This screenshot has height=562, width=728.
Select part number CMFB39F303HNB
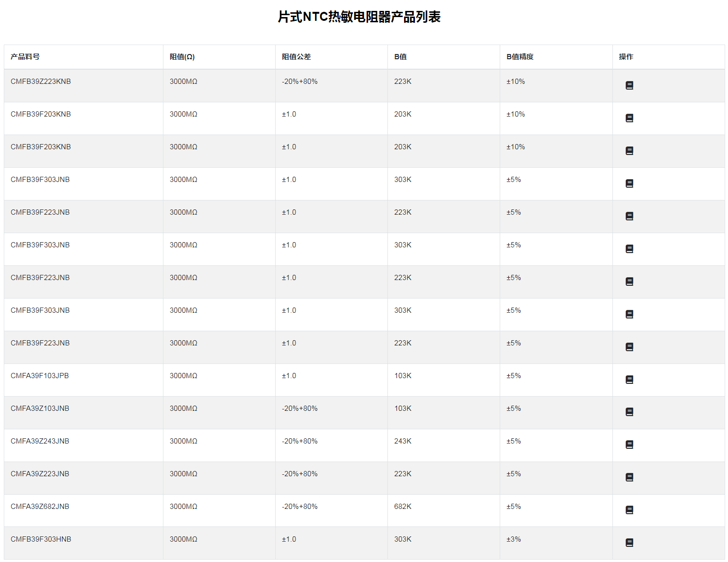tap(41, 539)
